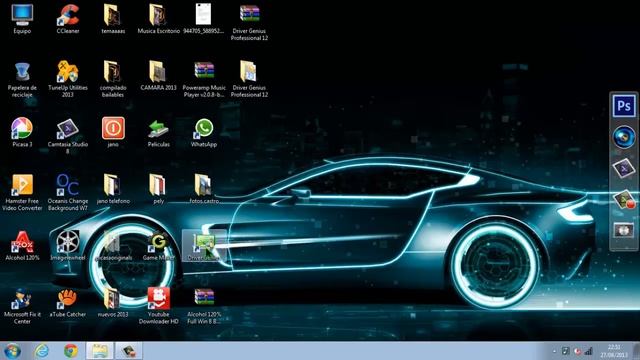640x360 pixels.
Task: Click the highlighted Driver Genius shortcut
Action: 204,246
